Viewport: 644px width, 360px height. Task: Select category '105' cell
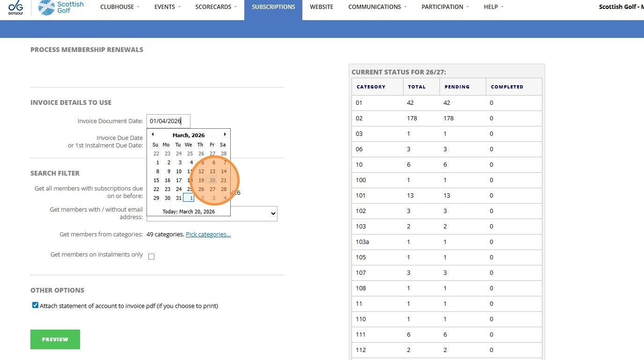click(377, 257)
